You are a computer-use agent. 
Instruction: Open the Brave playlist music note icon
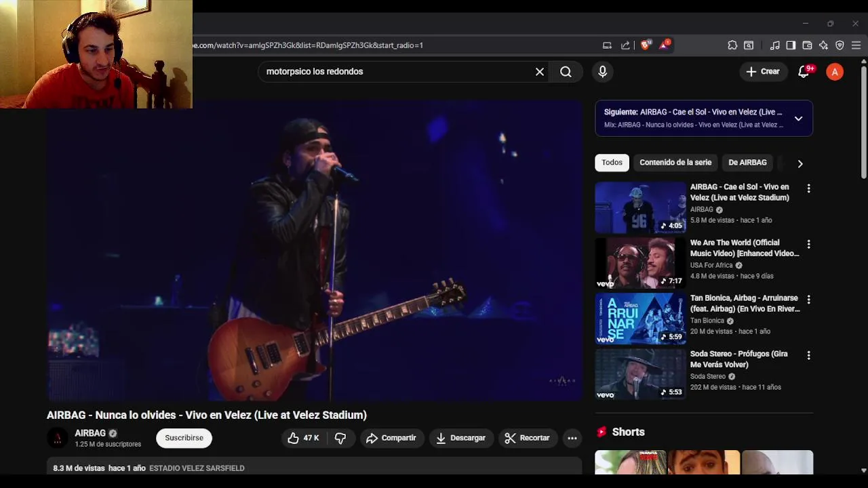tap(775, 45)
